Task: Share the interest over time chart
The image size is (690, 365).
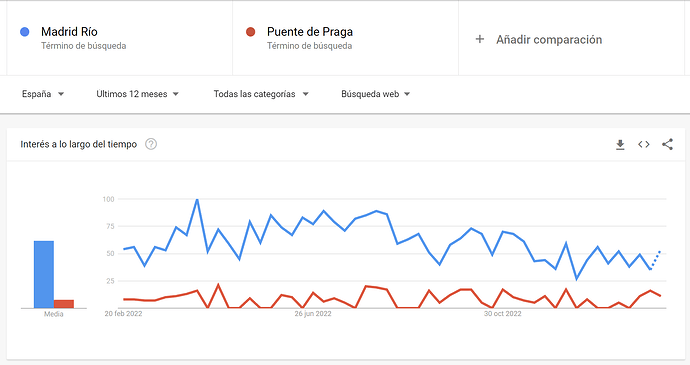Action: pyautogui.click(x=667, y=144)
